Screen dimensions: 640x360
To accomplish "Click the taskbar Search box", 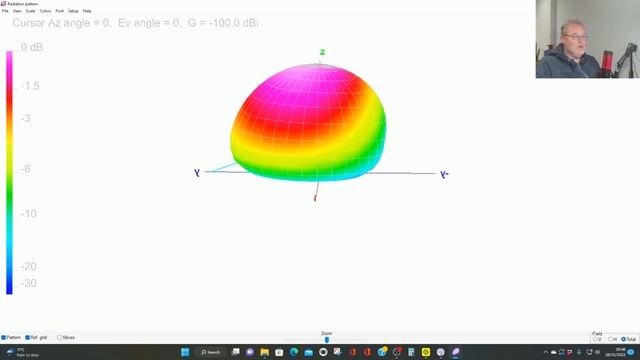I will coord(211,352).
